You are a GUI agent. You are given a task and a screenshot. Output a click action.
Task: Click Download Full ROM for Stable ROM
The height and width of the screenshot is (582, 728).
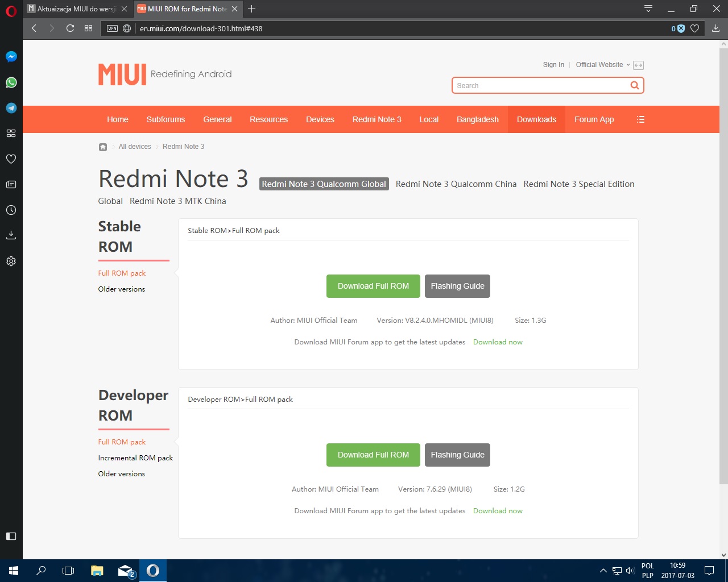[x=373, y=286]
